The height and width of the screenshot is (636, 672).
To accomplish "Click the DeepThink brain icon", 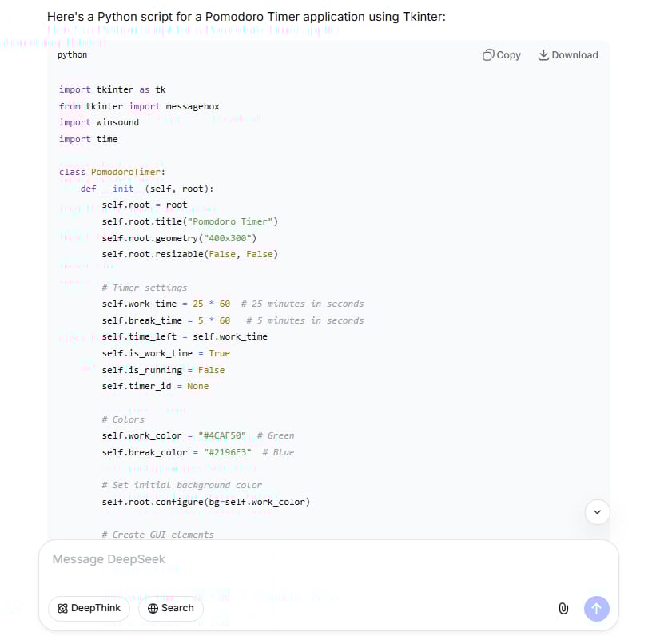I will coord(66,608).
